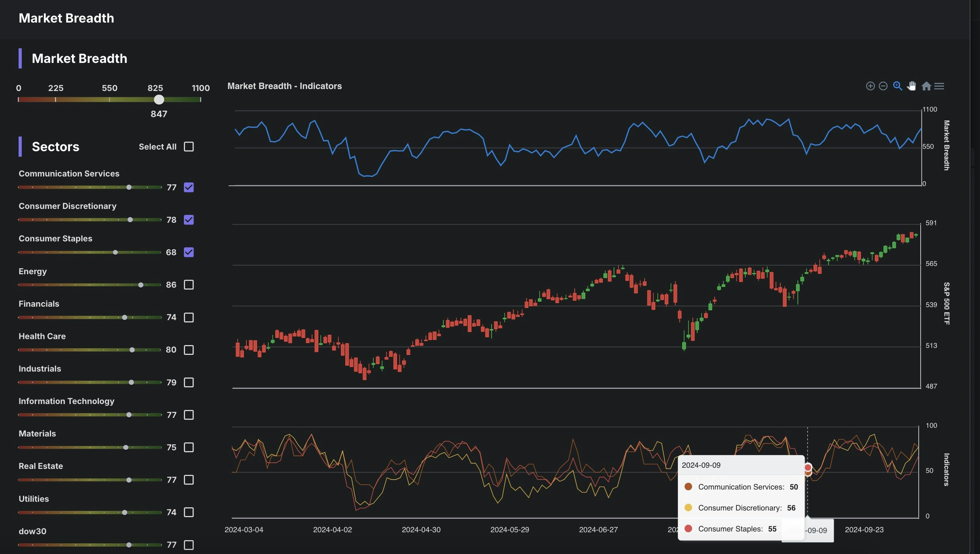Click the chart zoom out icon
Screen dimensions: 980x554
[883, 86]
